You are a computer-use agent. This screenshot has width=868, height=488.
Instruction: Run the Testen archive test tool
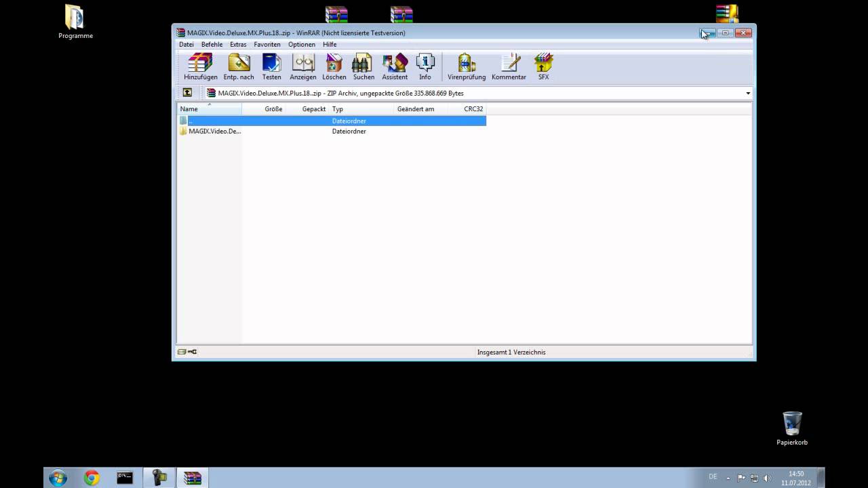tap(271, 67)
